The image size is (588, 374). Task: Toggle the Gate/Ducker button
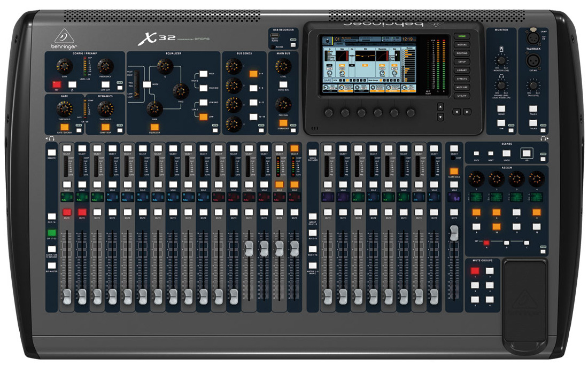click(65, 127)
